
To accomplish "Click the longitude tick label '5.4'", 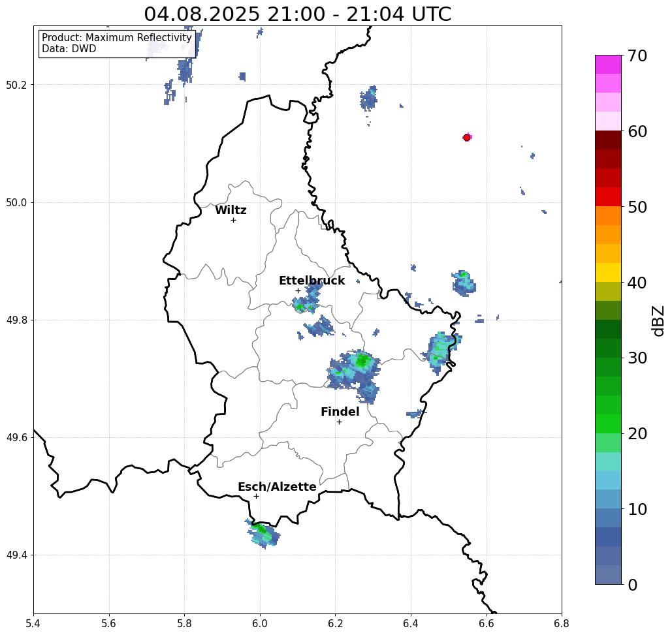I will pos(33,623).
